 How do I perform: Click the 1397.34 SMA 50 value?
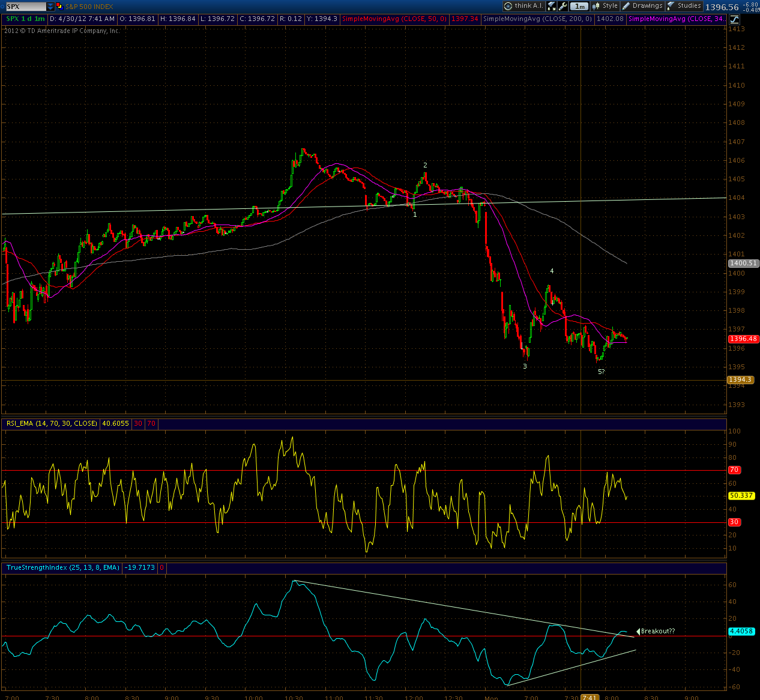click(465, 19)
